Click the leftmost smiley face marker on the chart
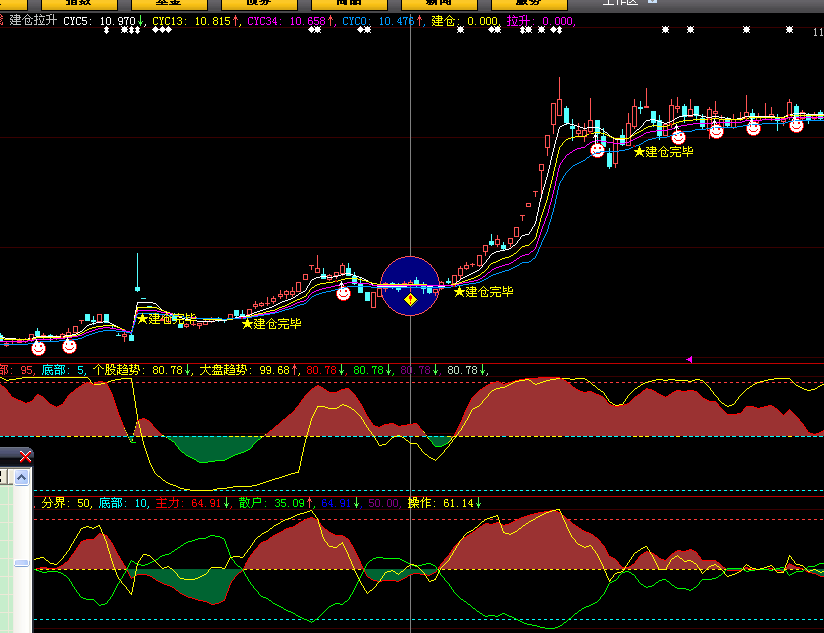824x633 pixels. [x=38, y=348]
